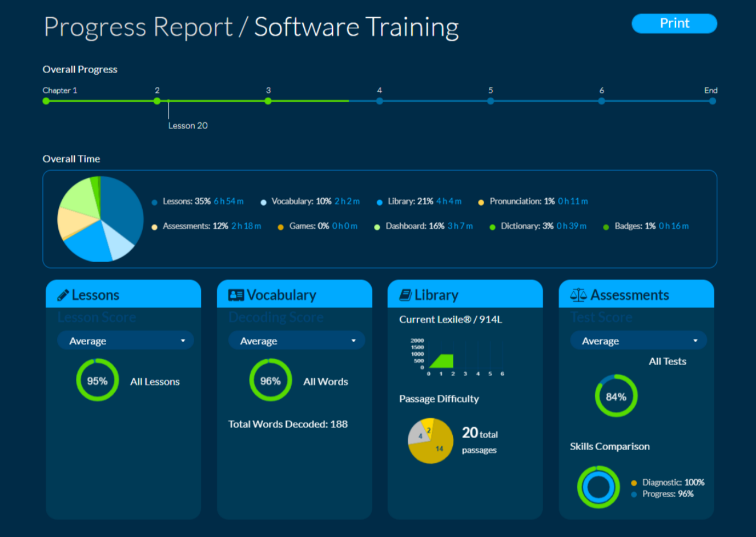Click the Skills Comparison heading
Image resolution: width=756 pixels, height=537 pixels.
(x=610, y=446)
